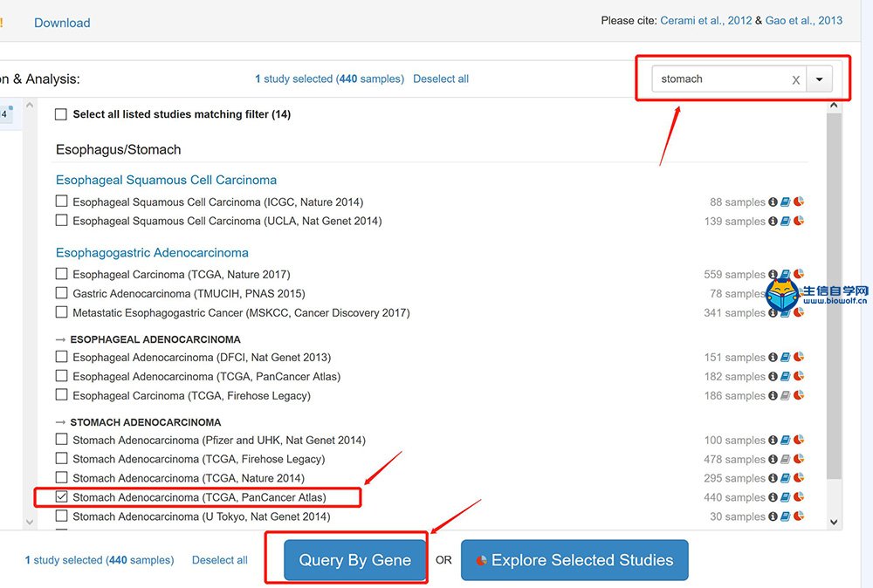Open info icon for Pfizer and UHK study
The image size is (873, 588).
pos(773,440)
